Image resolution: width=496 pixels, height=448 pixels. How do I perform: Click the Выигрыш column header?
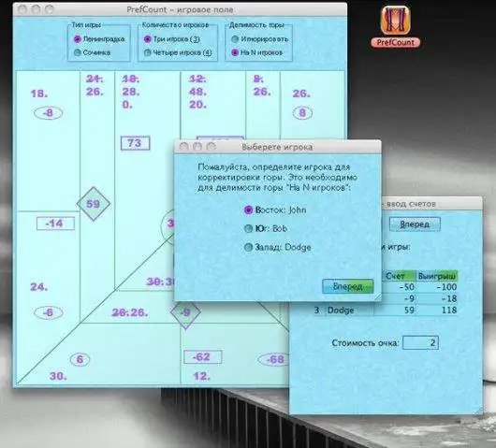pos(437,276)
